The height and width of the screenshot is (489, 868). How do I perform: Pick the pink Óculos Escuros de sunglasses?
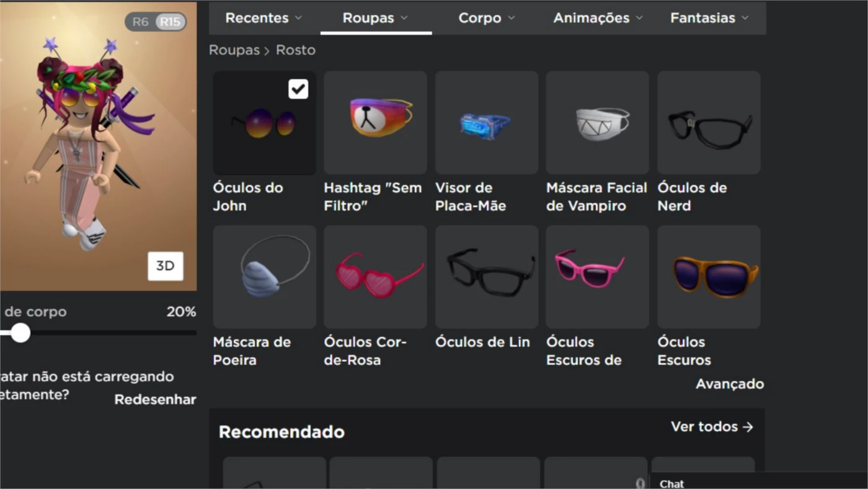pos(598,277)
